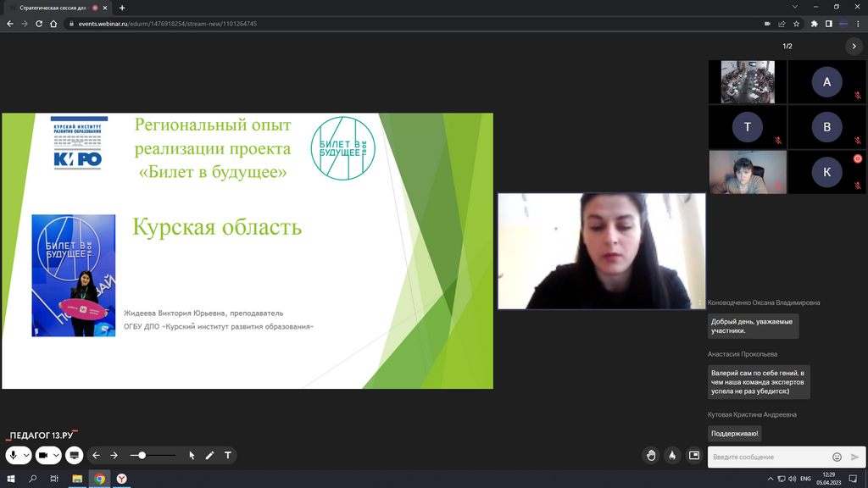Bookmark this page with star
This screenshot has width=868, height=488.
[x=796, y=24]
